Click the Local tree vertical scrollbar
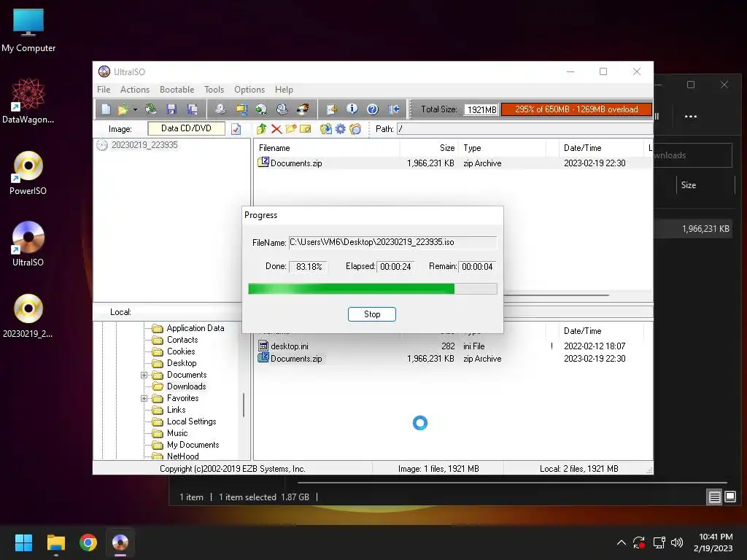 (x=244, y=405)
